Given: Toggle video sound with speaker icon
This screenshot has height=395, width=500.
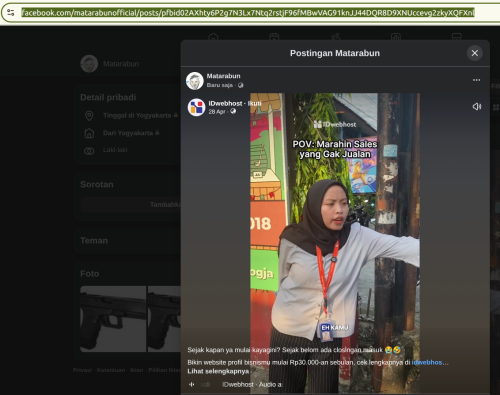Looking at the screenshot, I should click(x=477, y=106).
